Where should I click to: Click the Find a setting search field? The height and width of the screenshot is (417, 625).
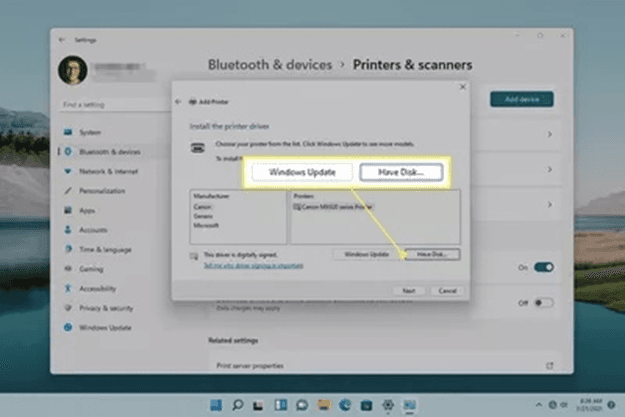pyautogui.click(x=116, y=105)
